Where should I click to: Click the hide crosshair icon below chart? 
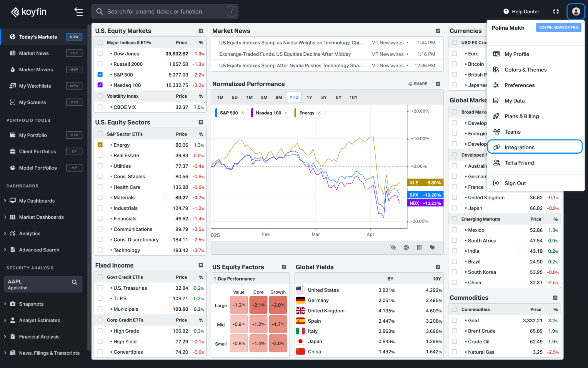click(x=393, y=247)
